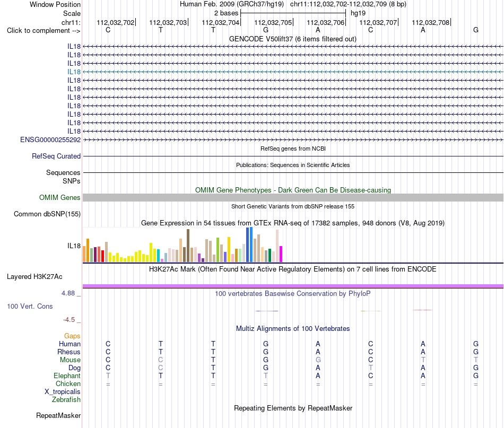Image resolution: width=504 pixels, height=428 pixels.
Task: Open 'H3K27Ac Mark (Often Found Near Active Regulatory Elements)' title
Action: 293,269
